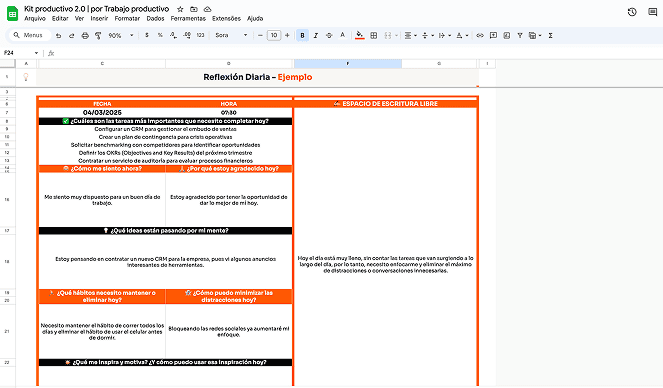The height and width of the screenshot is (388, 663).
Task: Select column F header
Action: 348,63
